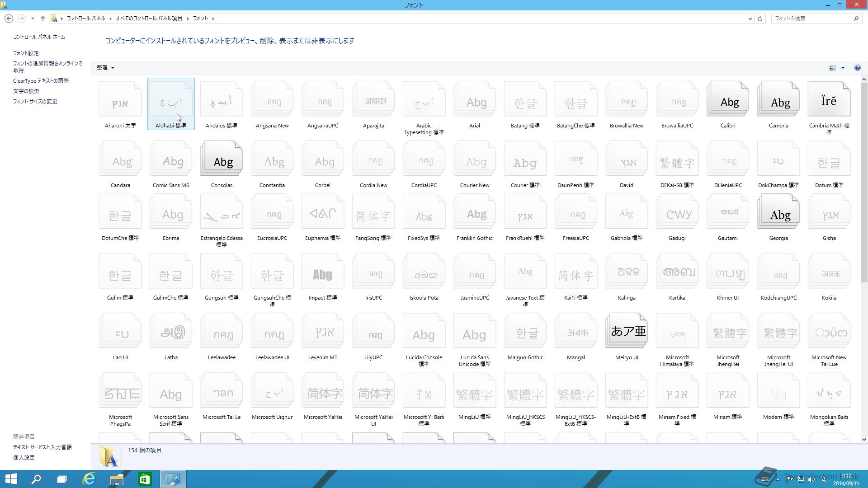Image resolution: width=868 pixels, height=488 pixels.
Task: Expand the address bar history dropdown
Action: click(x=750, y=19)
